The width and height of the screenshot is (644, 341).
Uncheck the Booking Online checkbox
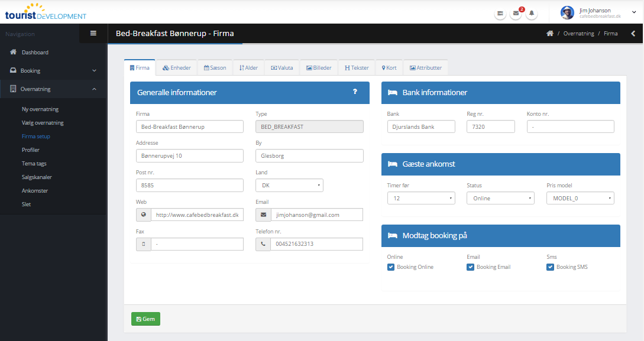tap(391, 267)
